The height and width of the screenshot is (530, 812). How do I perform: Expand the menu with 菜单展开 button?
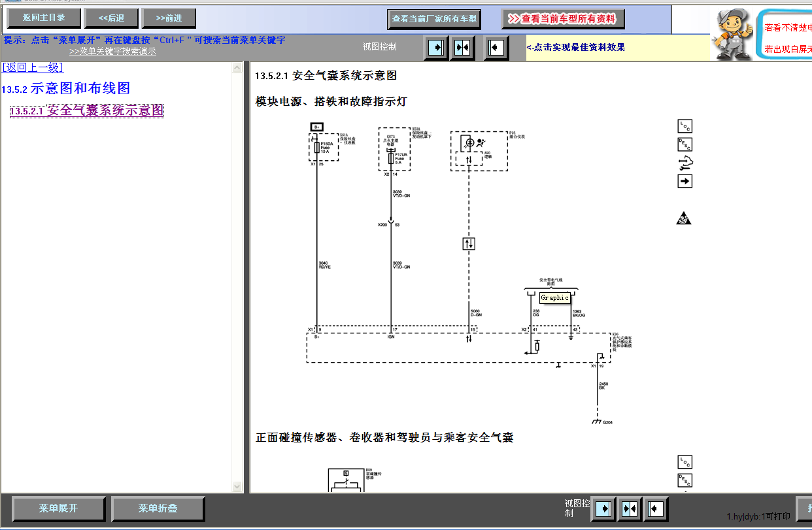(59, 508)
